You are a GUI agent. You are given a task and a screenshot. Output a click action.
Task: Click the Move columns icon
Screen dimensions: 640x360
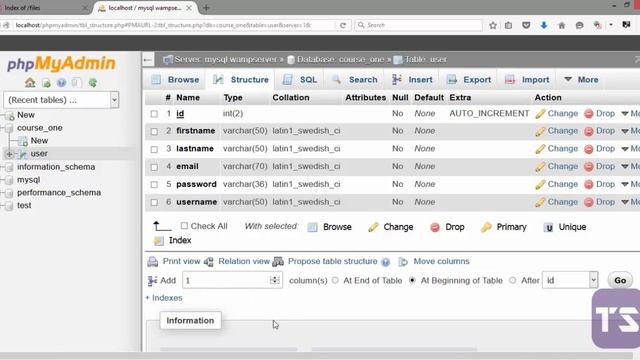pos(403,262)
